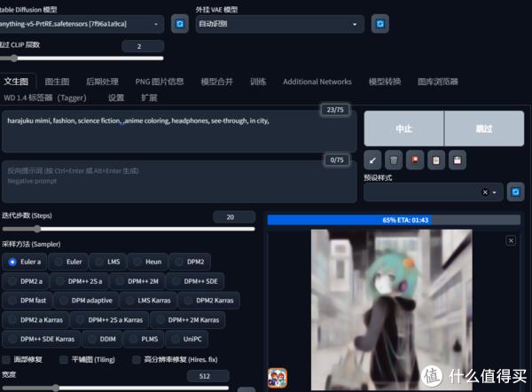Switch to the 图生图 tab
Image resolution: width=532 pixels, height=392 pixels.
[57, 82]
